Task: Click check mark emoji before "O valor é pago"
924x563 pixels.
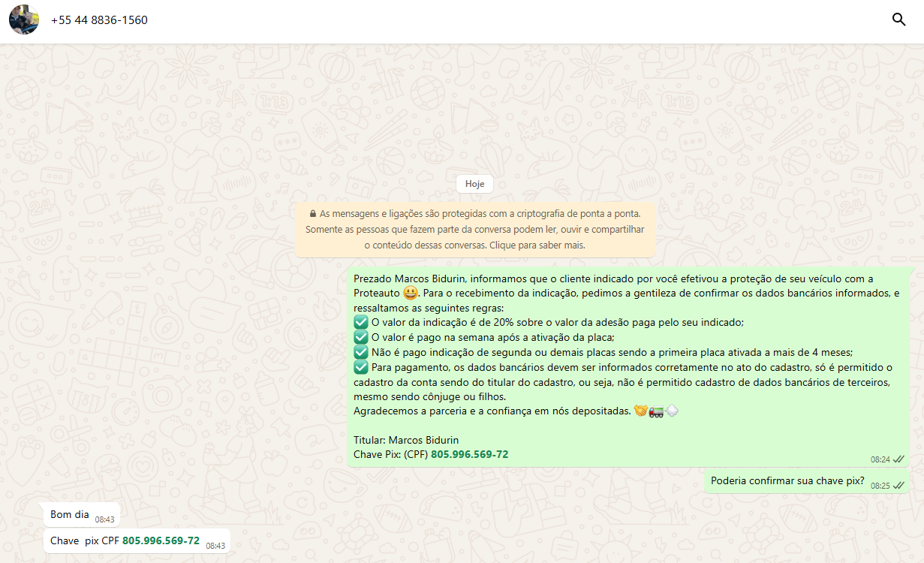Action: pos(361,337)
